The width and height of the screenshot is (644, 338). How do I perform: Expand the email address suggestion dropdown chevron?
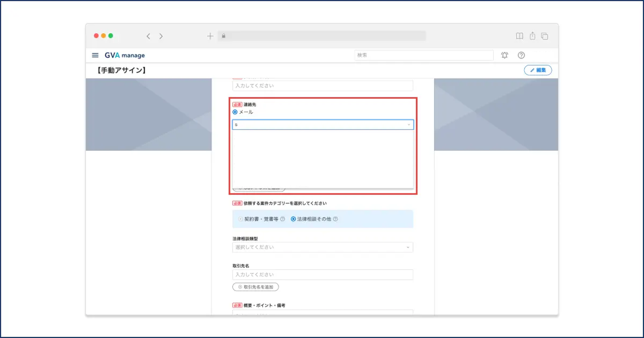[x=409, y=125]
